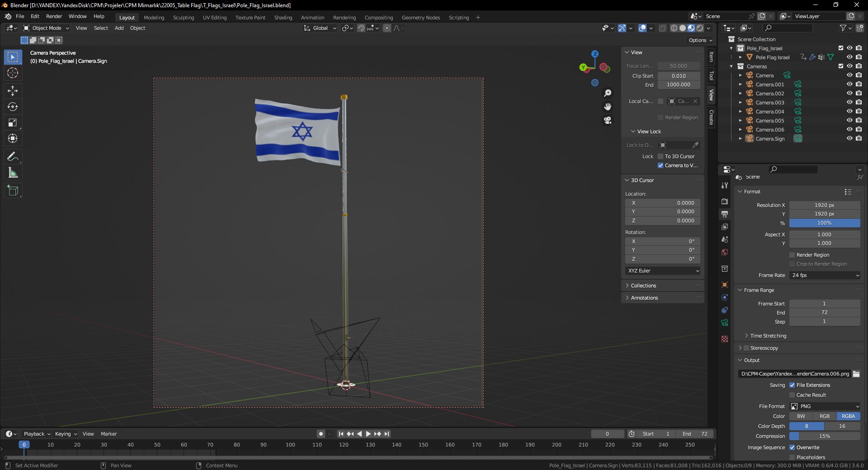Adjust the Compression 15% slider
Screen dimensions: 868x470
pyautogui.click(x=825, y=436)
